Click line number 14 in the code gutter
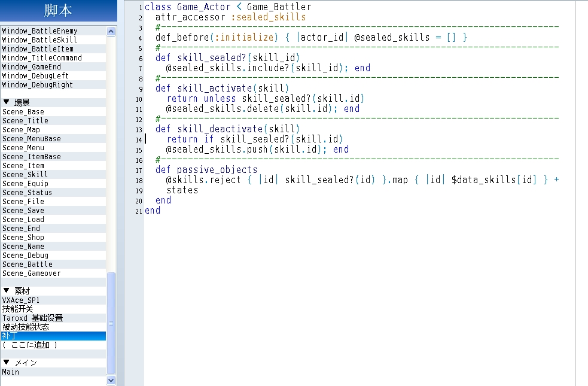Screen dimensions: 588x386 139,140
